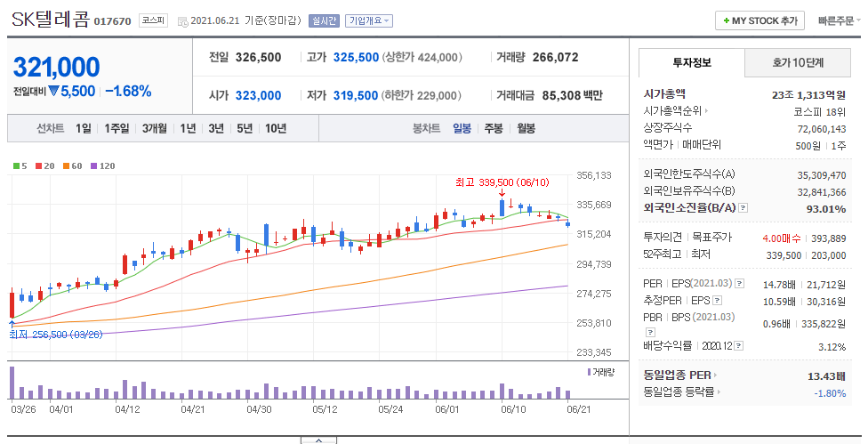Click the 저가 value 319,500

click(x=356, y=95)
